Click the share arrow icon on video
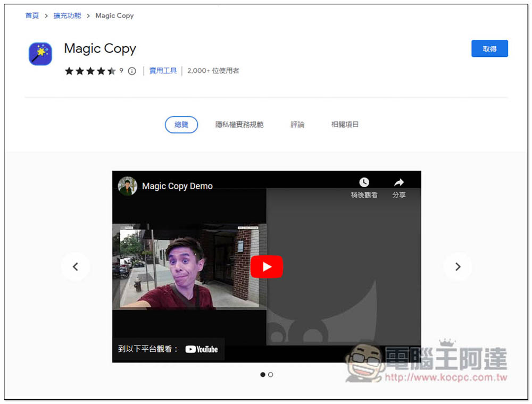 [x=399, y=182]
